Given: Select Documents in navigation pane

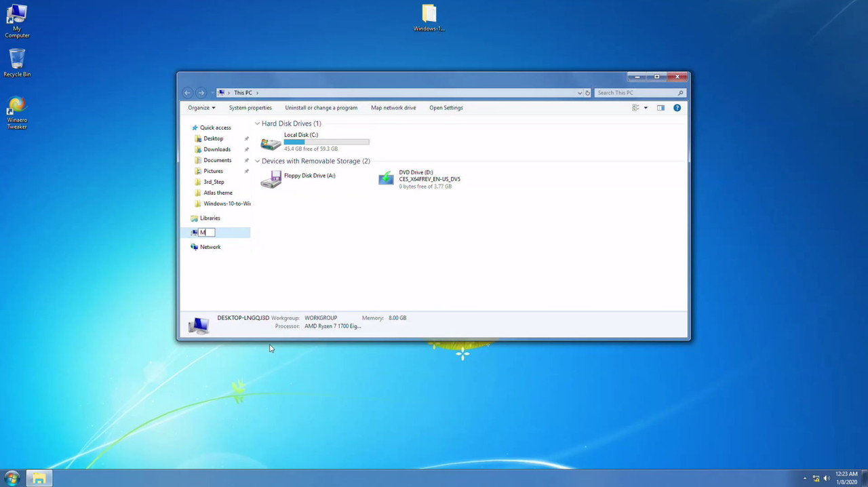Looking at the screenshot, I should (x=218, y=160).
